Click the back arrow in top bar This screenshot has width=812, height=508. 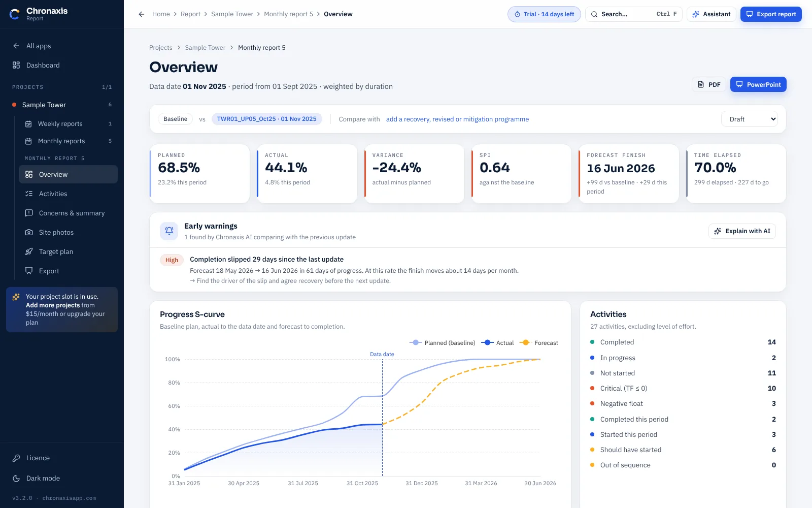(x=142, y=14)
